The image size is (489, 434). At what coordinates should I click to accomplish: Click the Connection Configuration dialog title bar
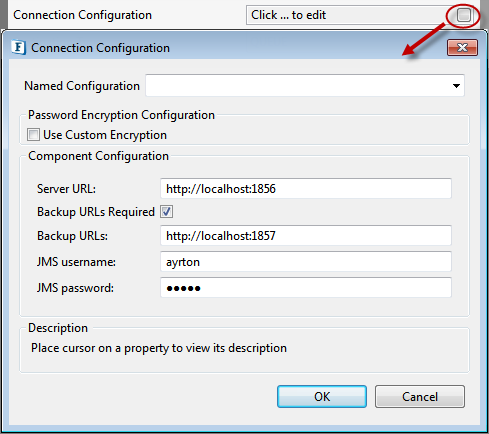tap(233, 47)
